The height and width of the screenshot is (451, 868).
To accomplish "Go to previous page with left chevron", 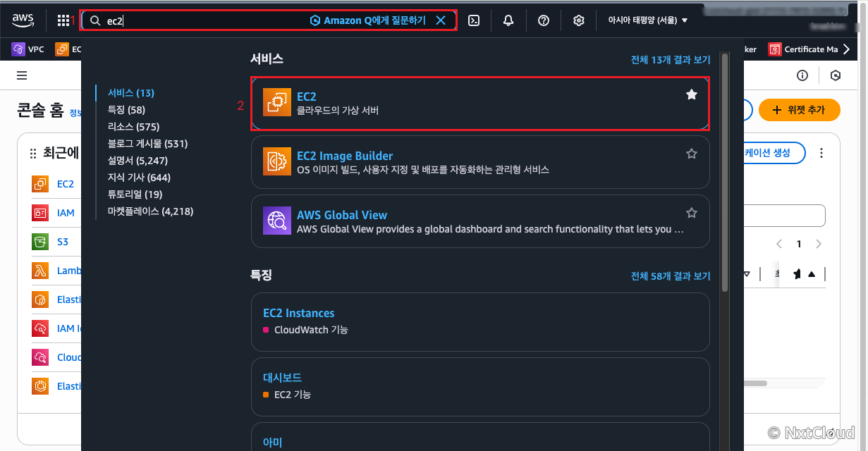I will [779, 244].
